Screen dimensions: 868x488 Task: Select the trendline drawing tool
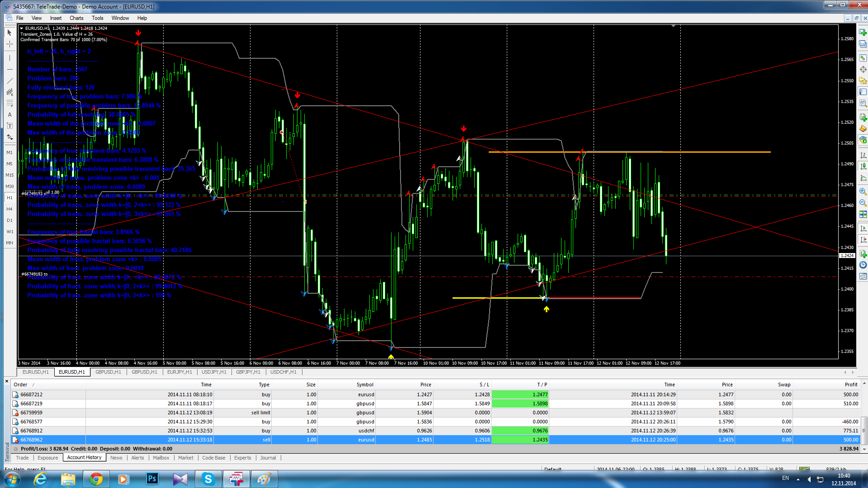(x=9, y=80)
